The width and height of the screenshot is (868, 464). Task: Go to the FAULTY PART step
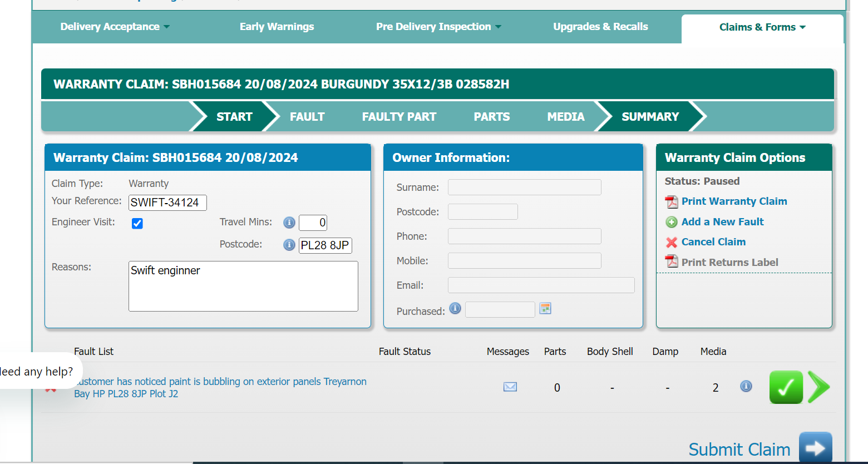tap(399, 117)
